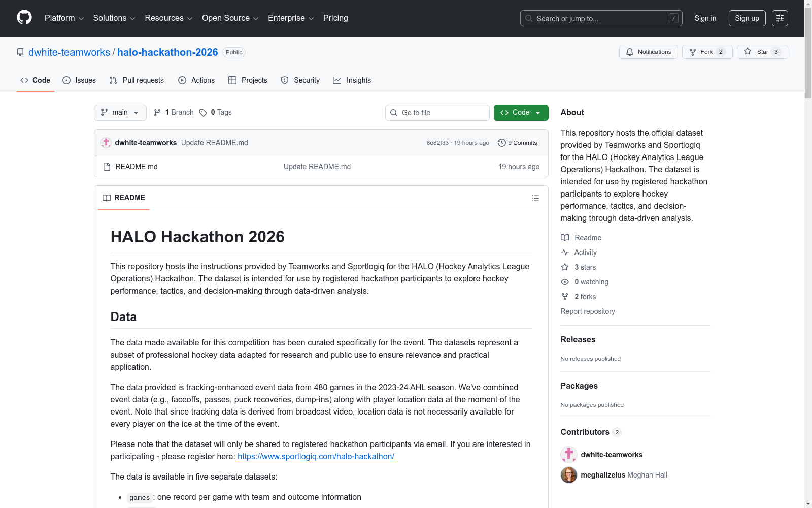Open the Pull requests tab
The width and height of the screenshot is (812, 508).
pos(137,80)
